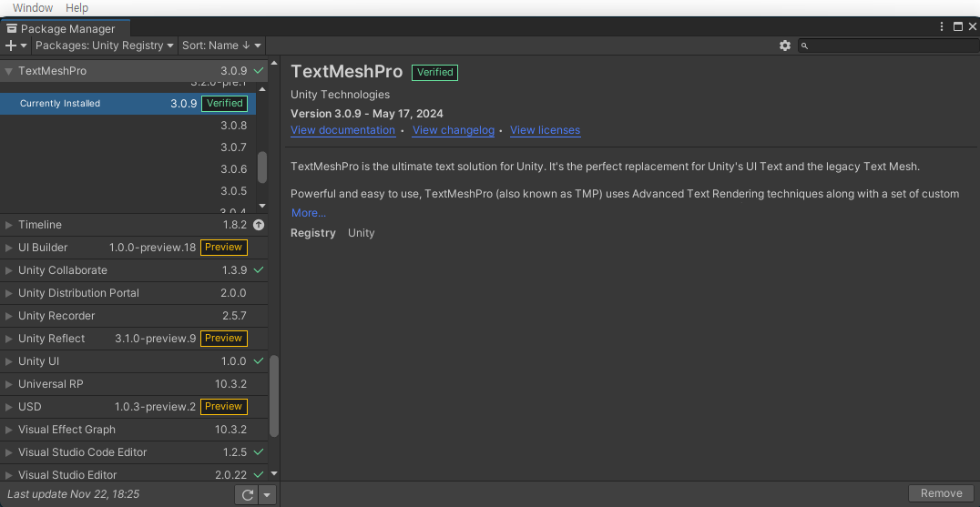Expand the Unity Collaborate package entry

[9, 270]
